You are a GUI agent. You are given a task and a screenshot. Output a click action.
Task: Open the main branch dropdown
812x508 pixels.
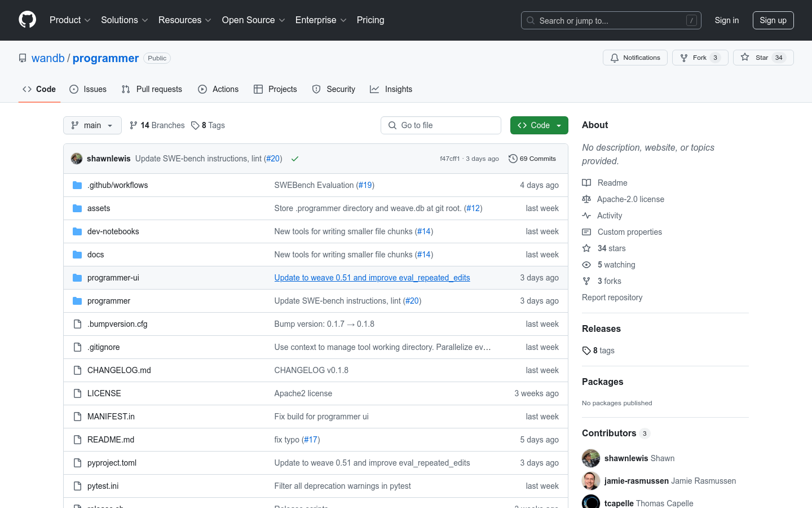pos(92,125)
